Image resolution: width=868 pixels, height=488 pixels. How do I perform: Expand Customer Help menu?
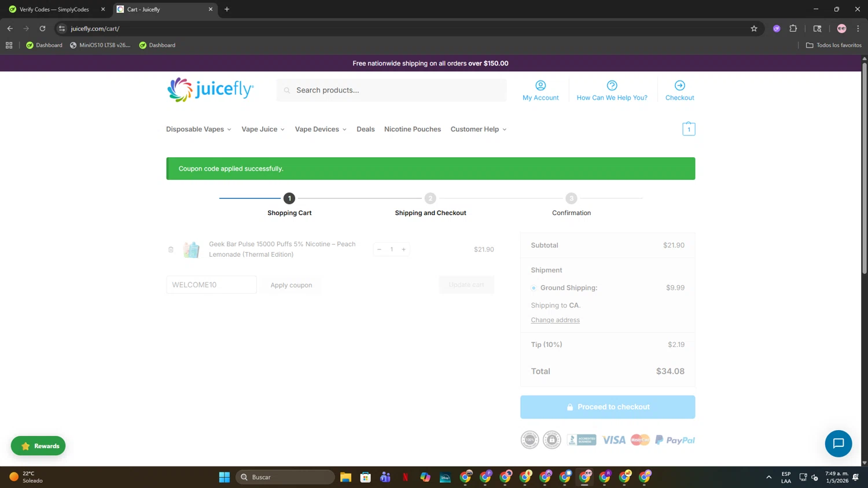(x=479, y=130)
